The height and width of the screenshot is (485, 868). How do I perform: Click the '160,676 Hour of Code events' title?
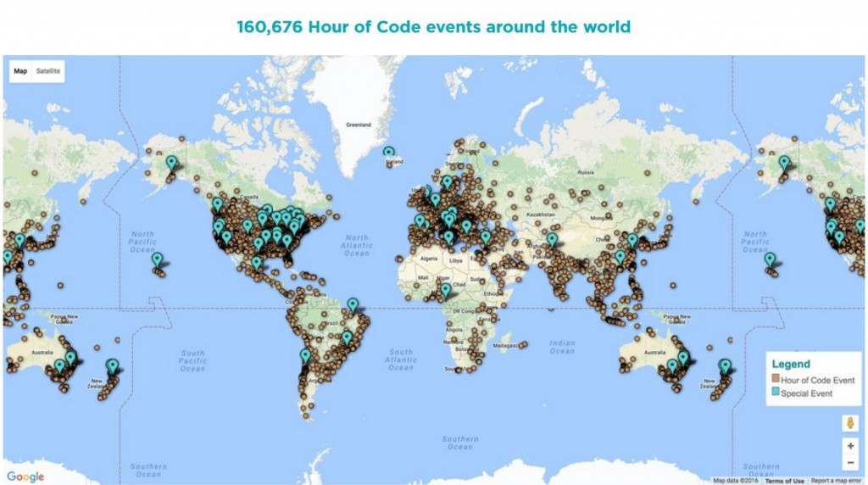[433, 26]
